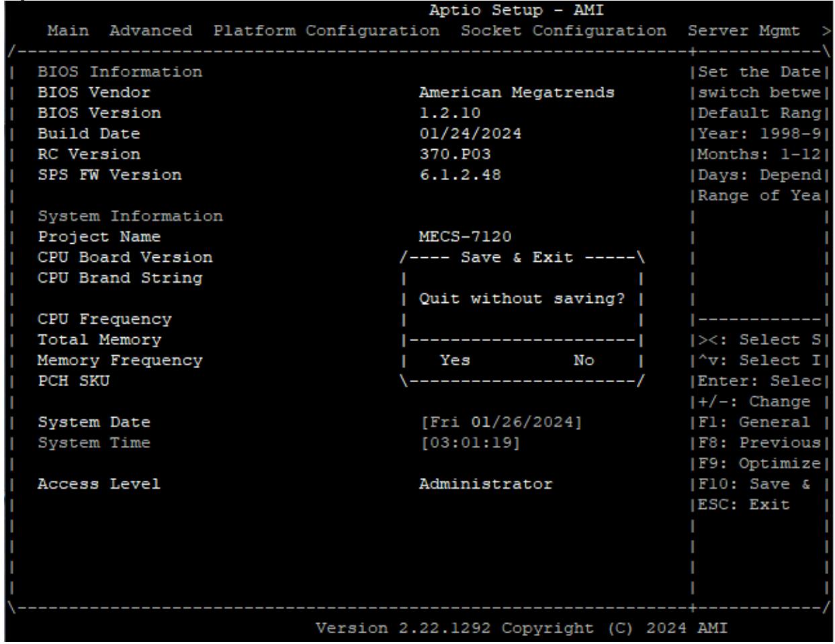This screenshot has width=835, height=644.
Task: Click the BIOS Version value 1.2.10
Action: click(x=449, y=113)
